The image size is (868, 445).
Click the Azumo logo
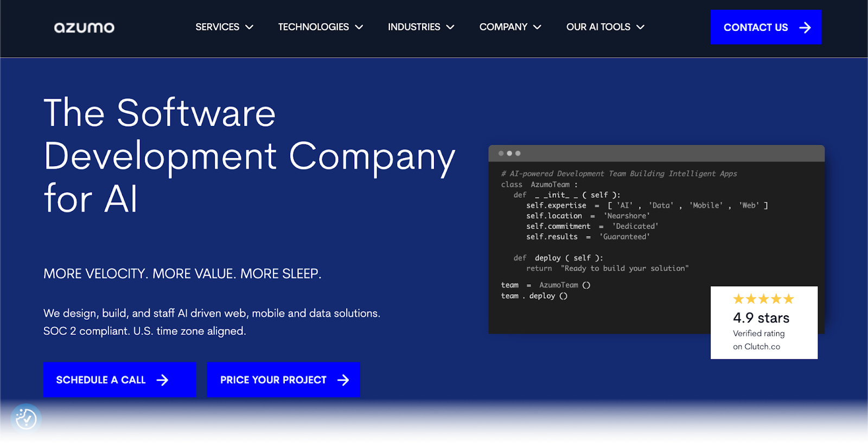84,27
